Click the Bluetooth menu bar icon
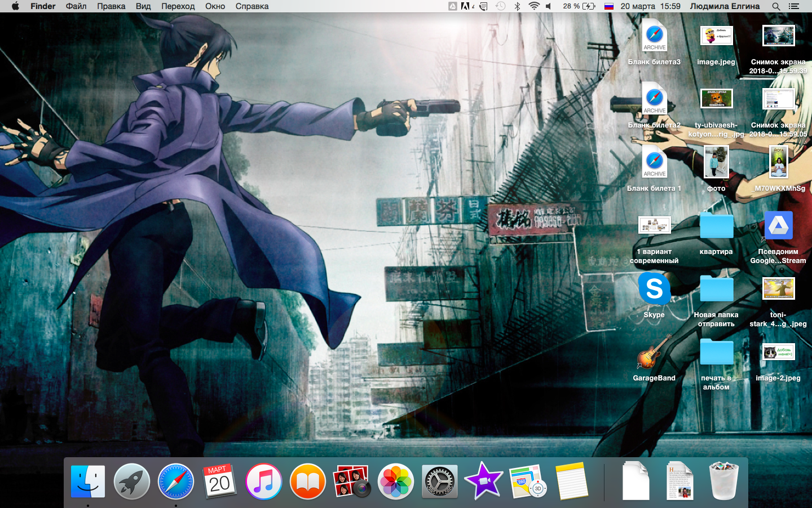The width and height of the screenshot is (812, 508). [x=517, y=6]
